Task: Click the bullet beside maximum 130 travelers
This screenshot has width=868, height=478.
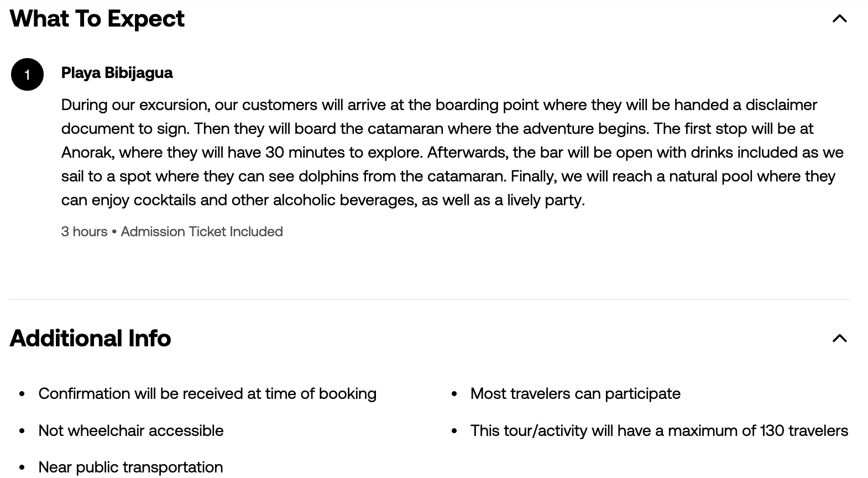Action: [454, 431]
